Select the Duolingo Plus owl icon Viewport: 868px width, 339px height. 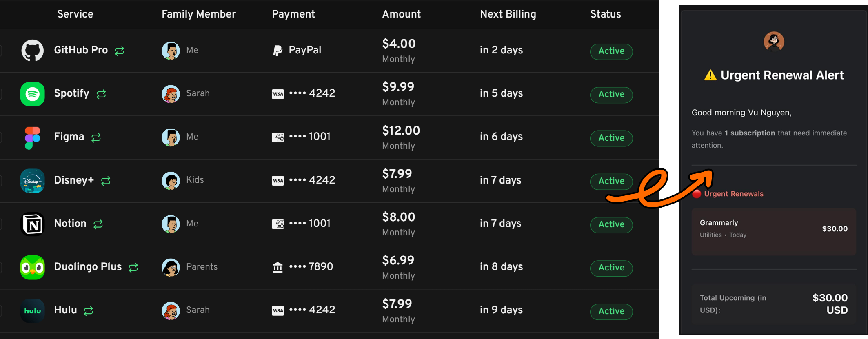coord(32,267)
